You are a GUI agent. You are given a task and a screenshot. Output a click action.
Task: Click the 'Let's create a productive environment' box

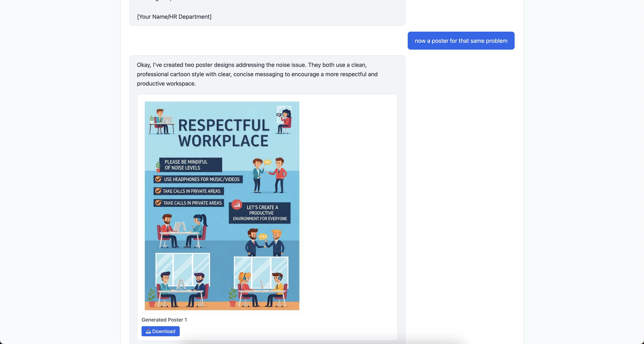click(x=260, y=213)
